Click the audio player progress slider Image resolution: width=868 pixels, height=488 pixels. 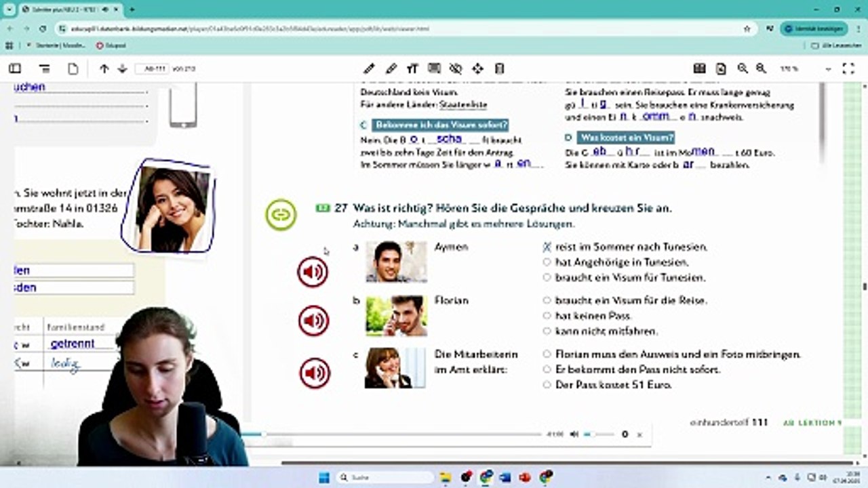click(x=391, y=434)
